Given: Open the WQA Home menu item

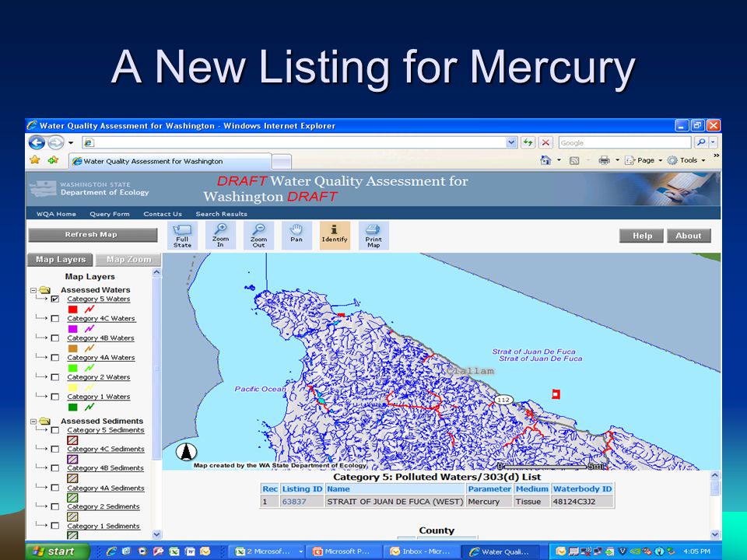Looking at the screenshot, I should [56, 214].
